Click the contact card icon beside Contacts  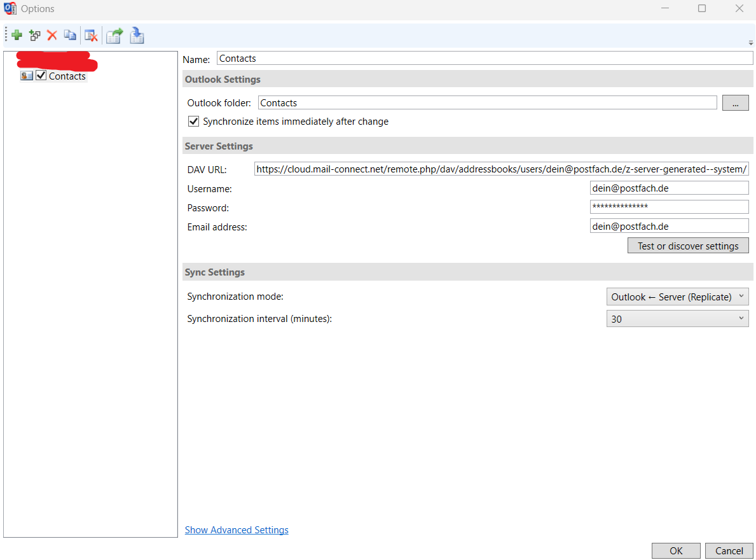(x=27, y=76)
